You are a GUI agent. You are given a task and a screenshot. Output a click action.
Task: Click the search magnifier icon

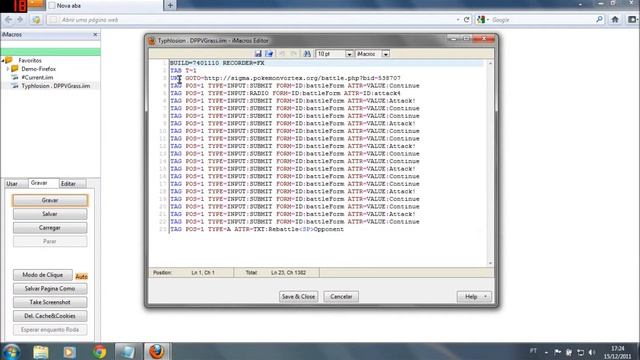[x=599, y=19]
